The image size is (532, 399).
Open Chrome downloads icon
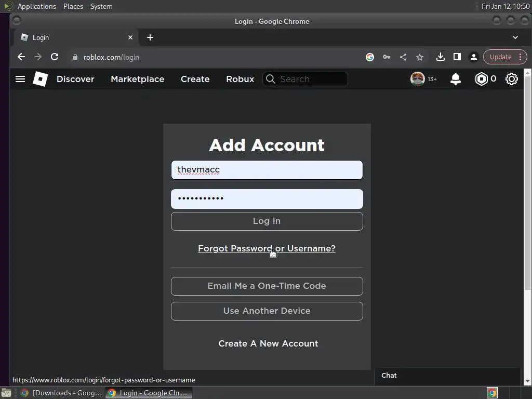click(441, 57)
